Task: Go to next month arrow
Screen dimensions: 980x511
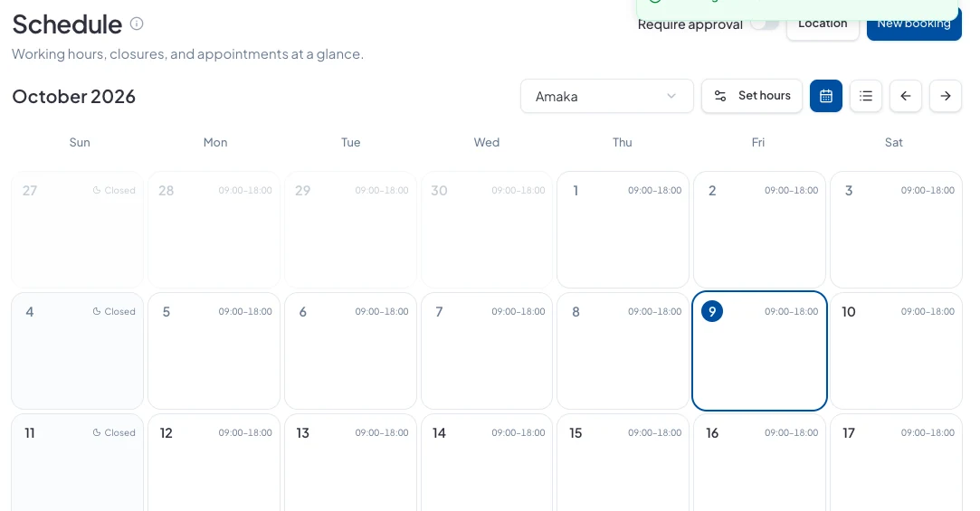Action: (x=946, y=96)
